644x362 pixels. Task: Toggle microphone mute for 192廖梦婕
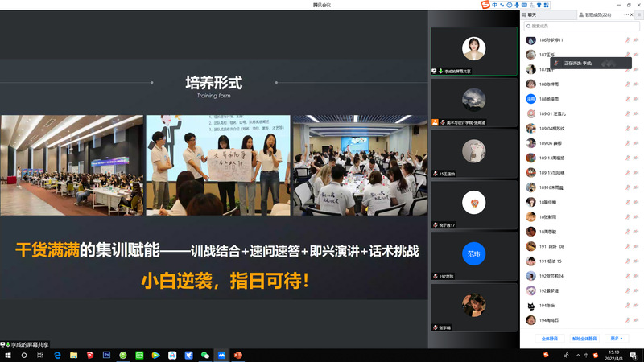tap(627, 290)
